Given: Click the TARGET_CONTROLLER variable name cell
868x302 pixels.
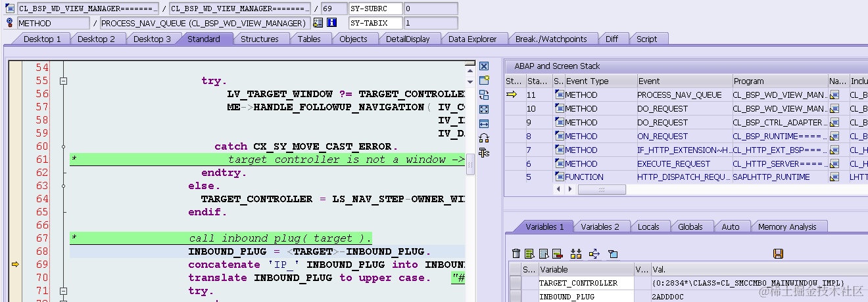Looking at the screenshot, I should coord(585,283).
